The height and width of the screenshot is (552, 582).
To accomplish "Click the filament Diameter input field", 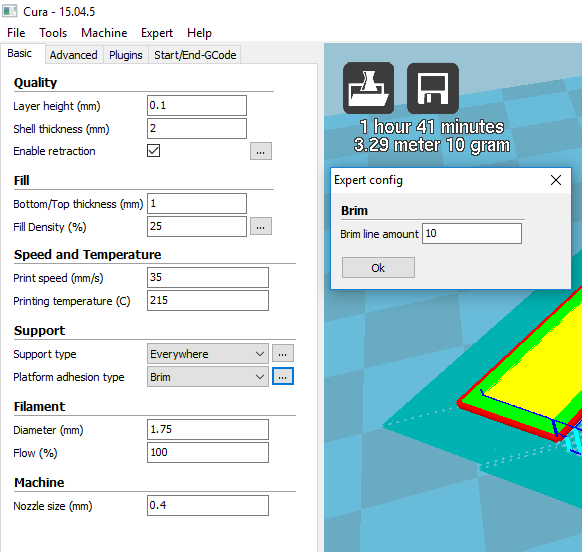I will click(x=207, y=429).
